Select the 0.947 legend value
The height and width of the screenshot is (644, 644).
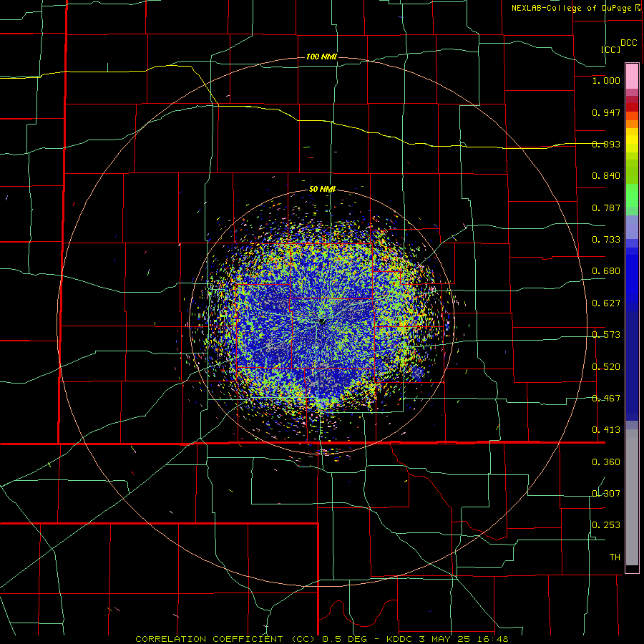tap(606, 112)
